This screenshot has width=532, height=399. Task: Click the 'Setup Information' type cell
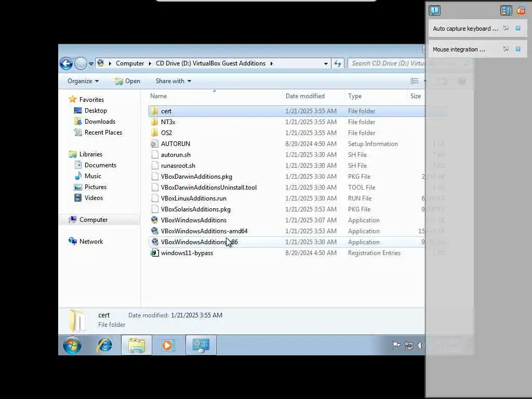point(373,144)
